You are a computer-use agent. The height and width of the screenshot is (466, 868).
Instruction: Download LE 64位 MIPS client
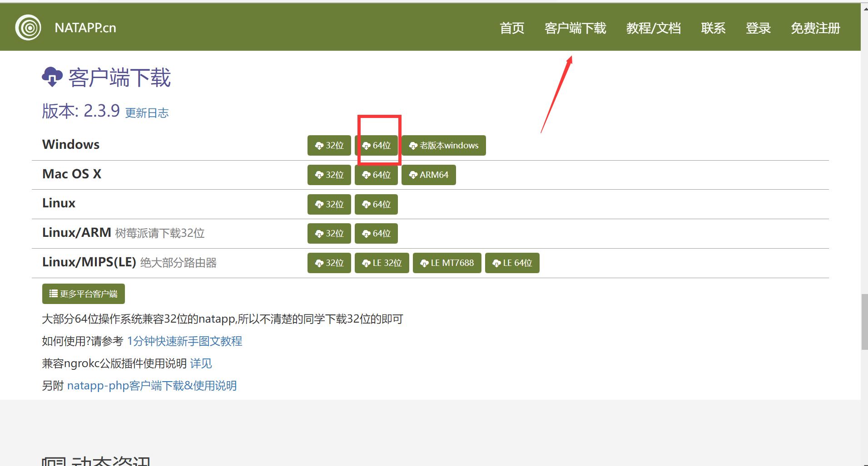(512, 263)
